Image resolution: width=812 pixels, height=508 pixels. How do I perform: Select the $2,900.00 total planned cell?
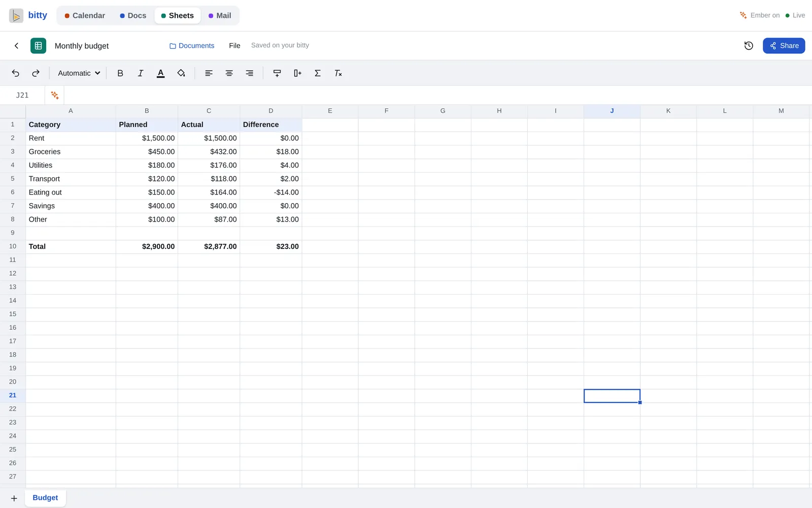click(x=147, y=246)
